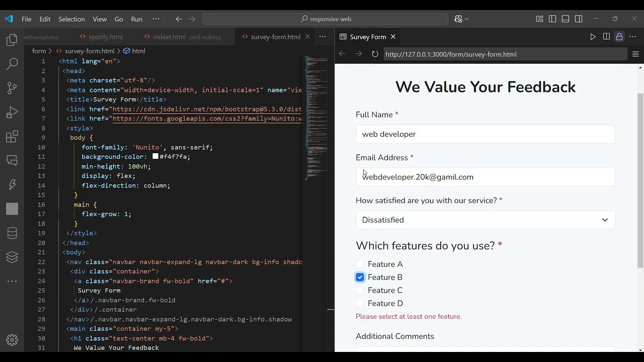Open the Go menu

[119, 19]
